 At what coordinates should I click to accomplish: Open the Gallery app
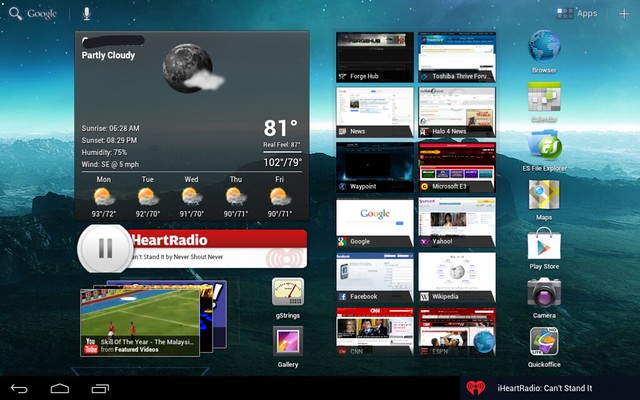click(x=288, y=341)
